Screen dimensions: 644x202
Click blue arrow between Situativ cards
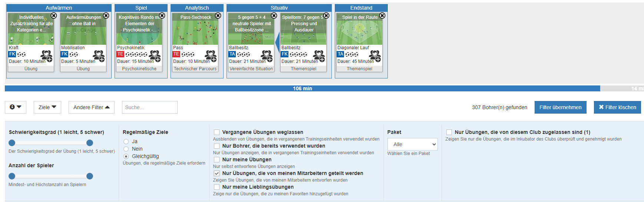pos(277,43)
